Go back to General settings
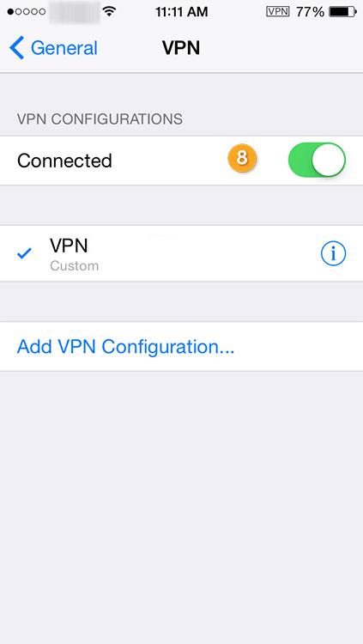 click(x=53, y=48)
